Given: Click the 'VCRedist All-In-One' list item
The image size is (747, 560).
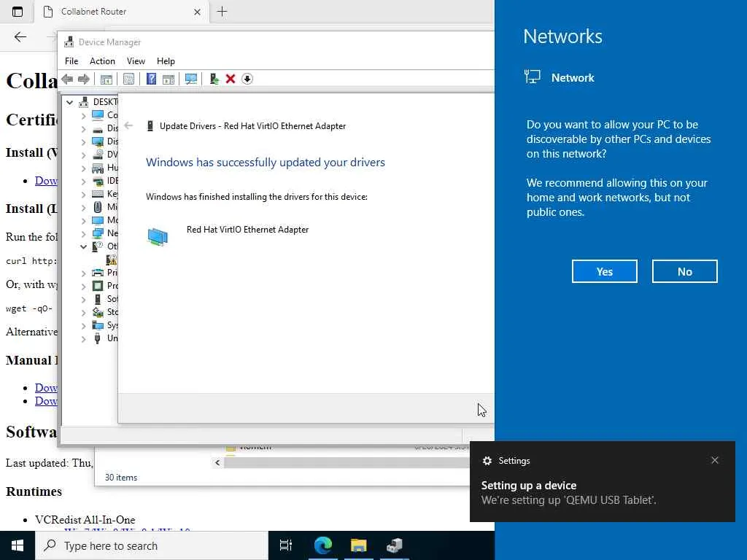Looking at the screenshot, I should click(x=85, y=519).
